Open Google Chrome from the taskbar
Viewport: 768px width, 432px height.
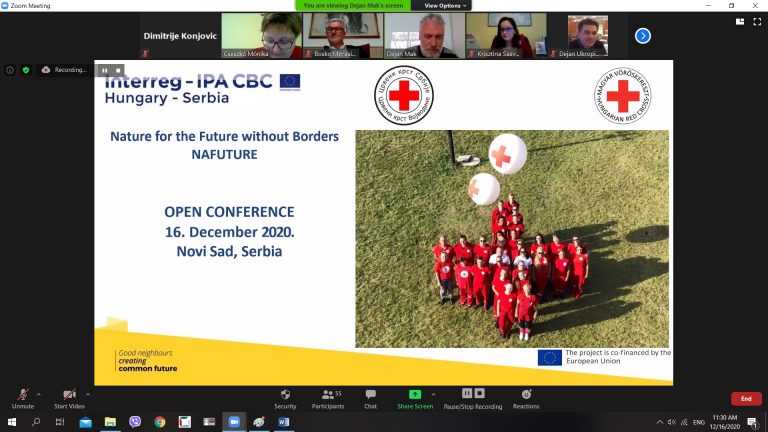(159, 422)
